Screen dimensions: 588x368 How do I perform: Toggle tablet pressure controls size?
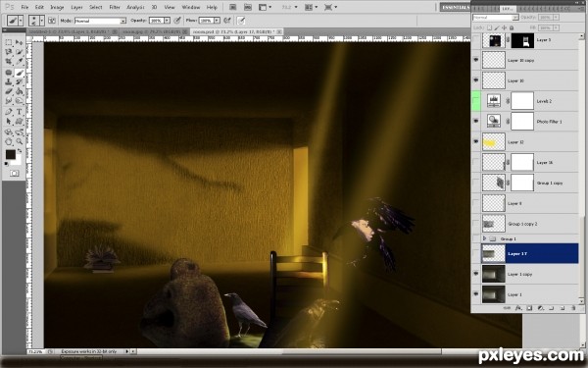(x=241, y=21)
